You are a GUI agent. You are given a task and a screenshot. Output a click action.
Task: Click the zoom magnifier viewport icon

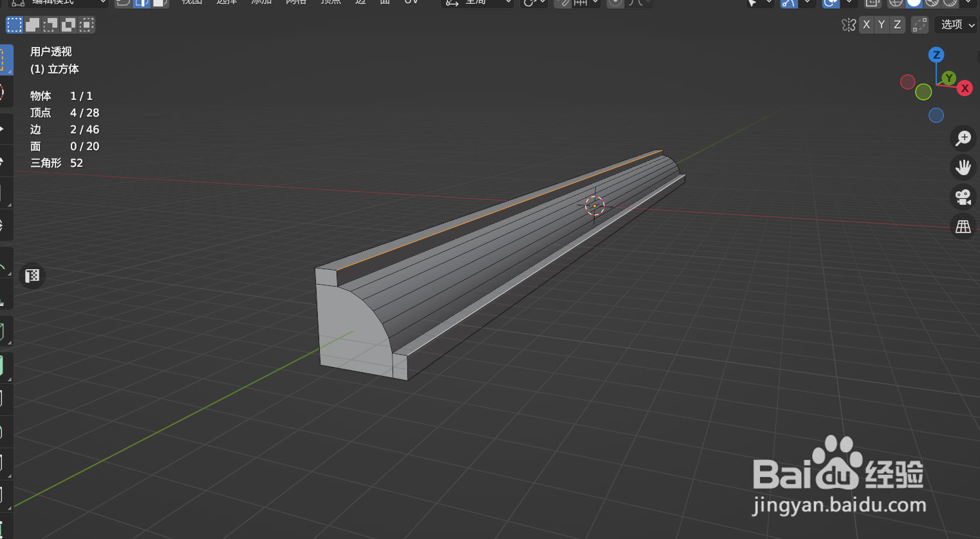point(963,138)
